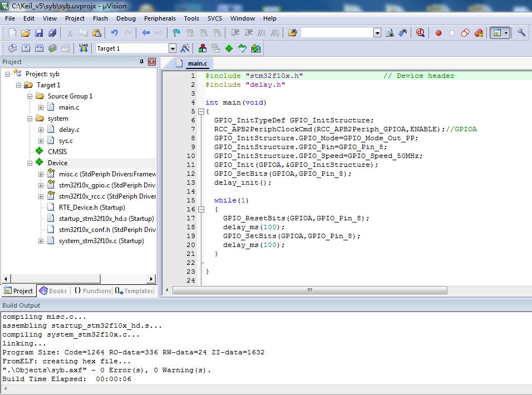
Task: Open the window layout dropdown arrow
Action: click(x=506, y=33)
